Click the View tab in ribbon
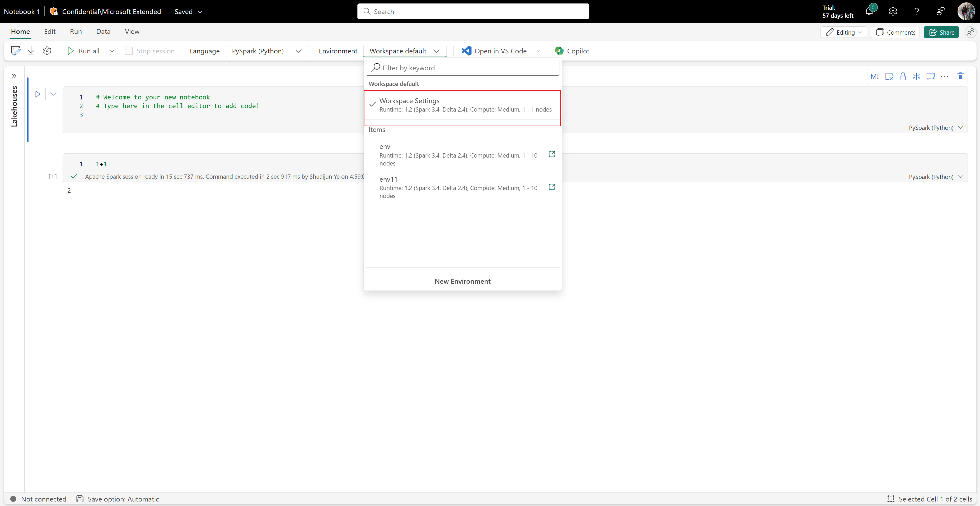The height and width of the screenshot is (506, 980). [x=132, y=31]
